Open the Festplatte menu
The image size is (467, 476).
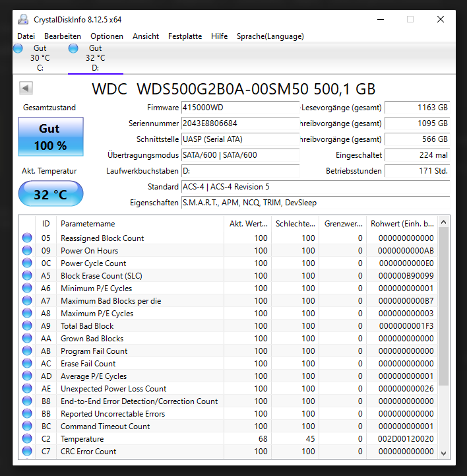(185, 36)
